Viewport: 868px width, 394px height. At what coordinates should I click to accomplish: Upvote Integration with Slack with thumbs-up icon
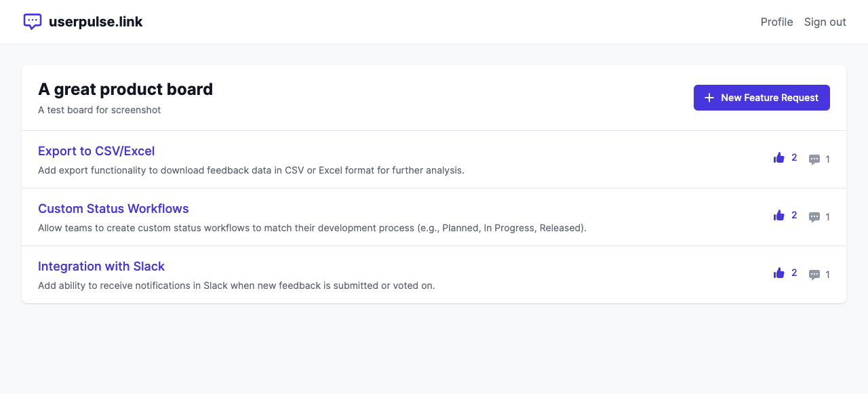tap(778, 273)
